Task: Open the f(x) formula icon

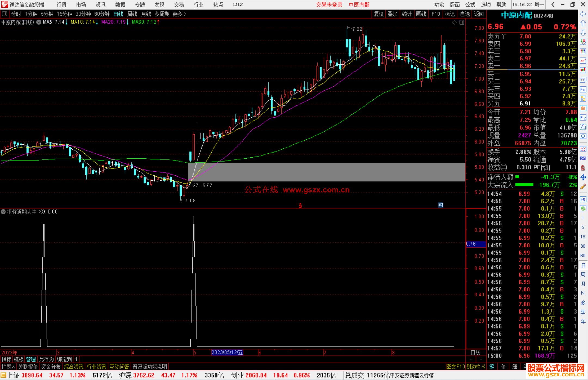Action: pos(583,127)
